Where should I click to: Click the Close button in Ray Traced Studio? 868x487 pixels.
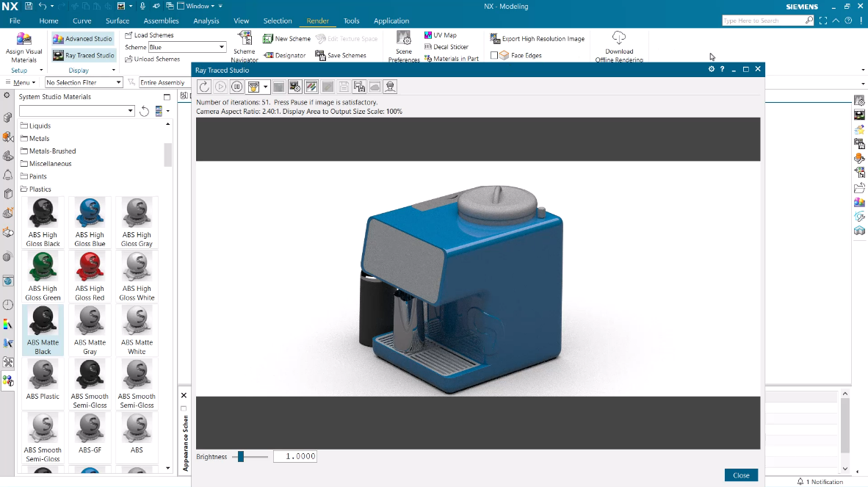[x=741, y=475]
